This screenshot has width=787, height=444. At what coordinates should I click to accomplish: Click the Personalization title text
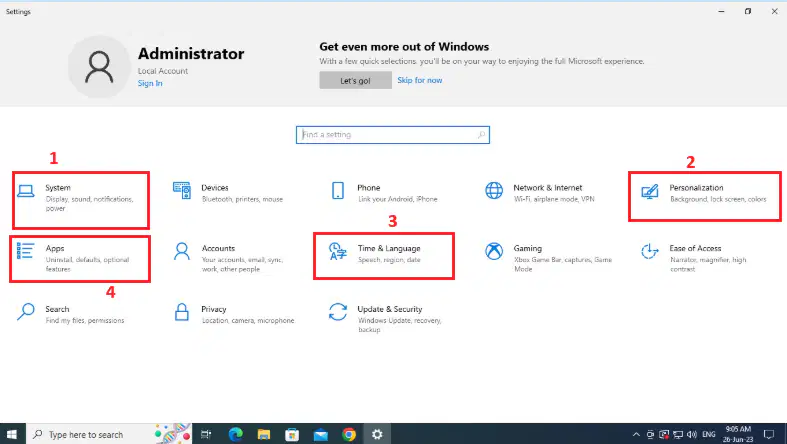click(696, 188)
